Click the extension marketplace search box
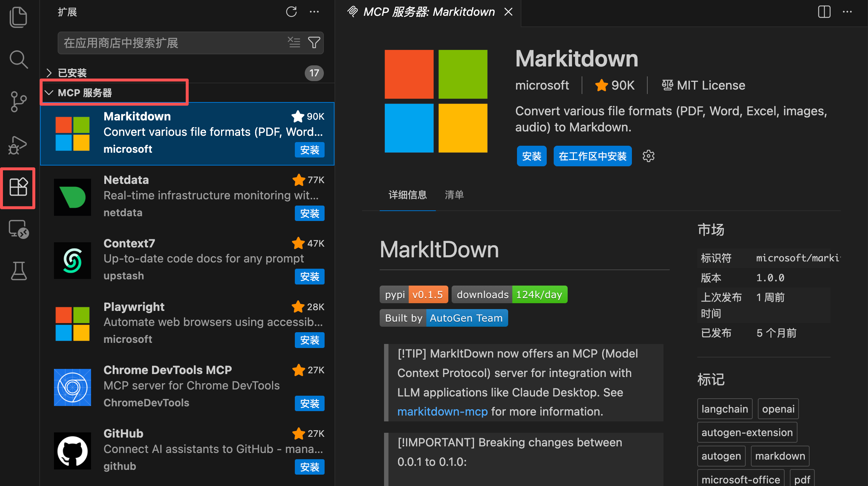 pos(173,43)
